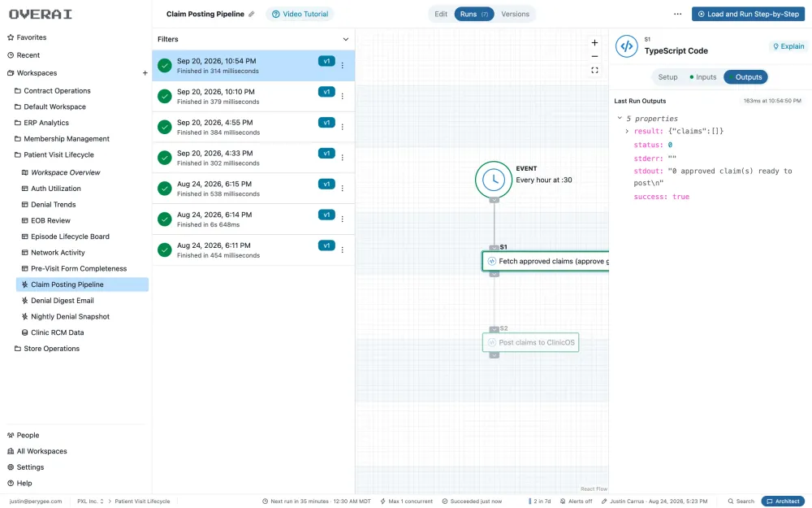Open the Architect assistant

[783, 501]
